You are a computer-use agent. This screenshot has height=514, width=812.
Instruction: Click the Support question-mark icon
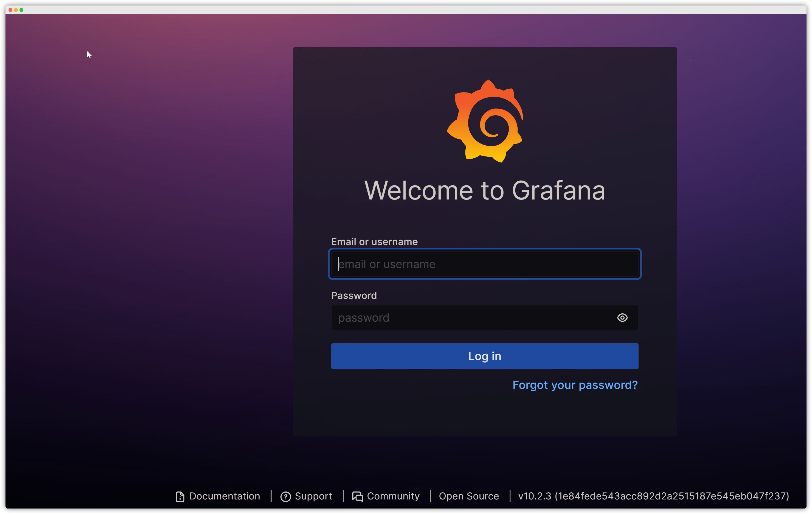click(x=286, y=496)
